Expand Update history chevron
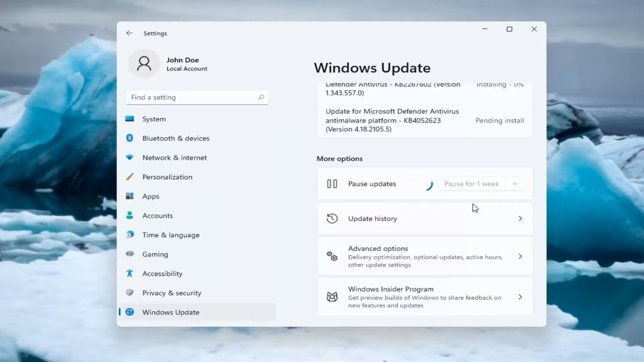 [520, 219]
